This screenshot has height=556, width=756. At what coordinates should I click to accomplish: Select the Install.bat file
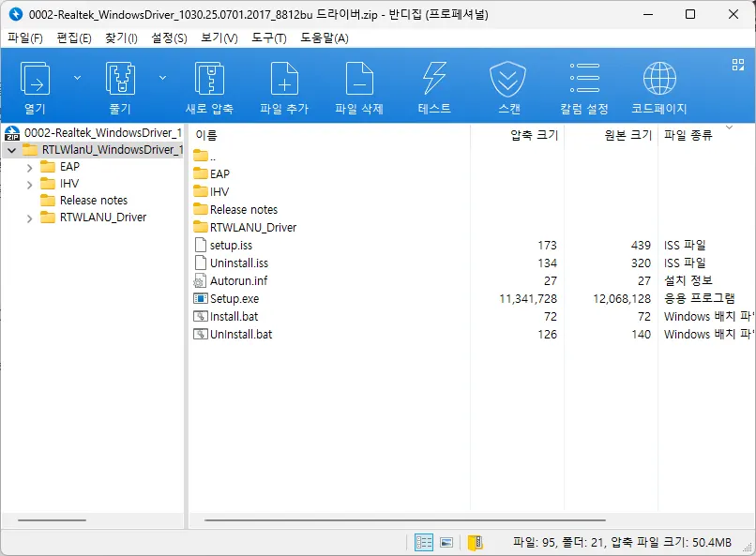[x=226, y=317]
